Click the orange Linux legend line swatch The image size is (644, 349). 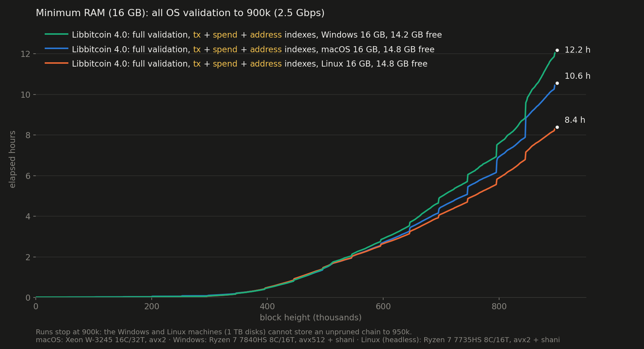point(57,63)
